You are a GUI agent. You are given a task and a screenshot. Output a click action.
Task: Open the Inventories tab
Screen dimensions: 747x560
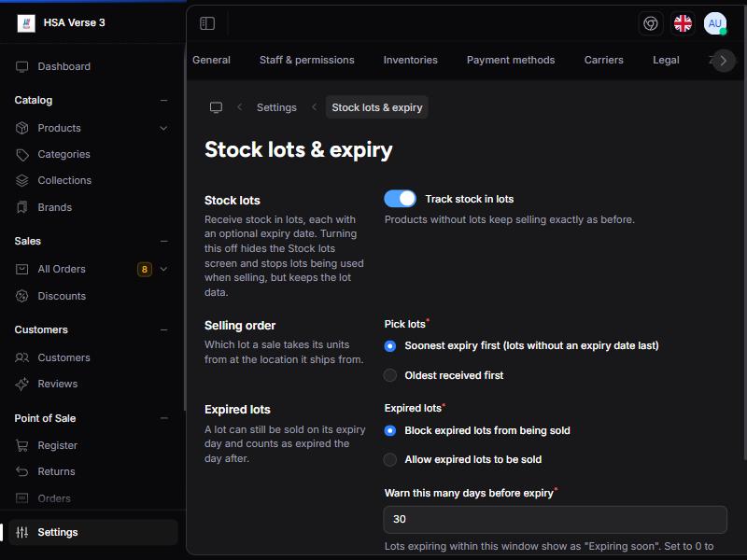pos(410,60)
